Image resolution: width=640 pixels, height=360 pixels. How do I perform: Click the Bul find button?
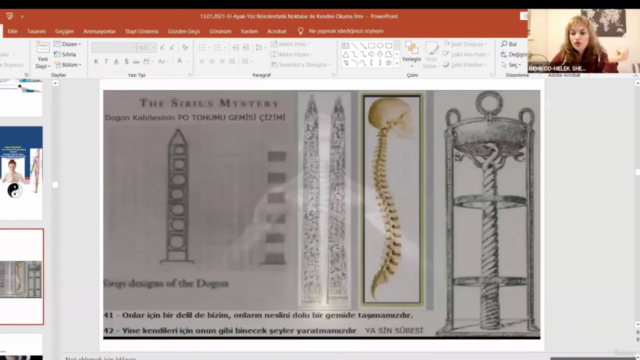click(x=509, y=44)
